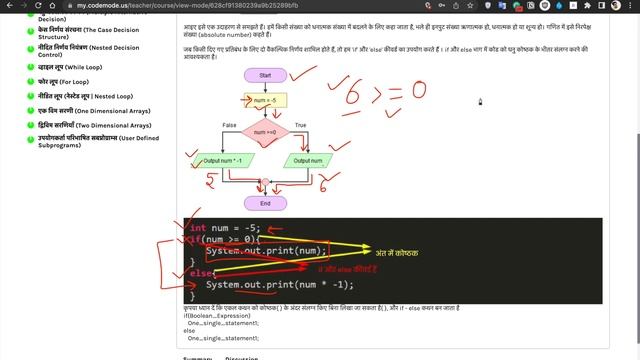
Task: Open the While Loop lesson
Action: pyautogui.click(x=70, y=67)
